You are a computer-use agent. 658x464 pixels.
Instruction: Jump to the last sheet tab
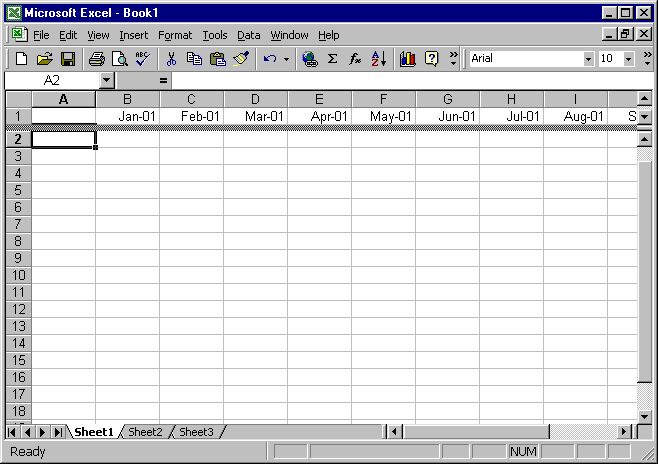click(58, 432)
